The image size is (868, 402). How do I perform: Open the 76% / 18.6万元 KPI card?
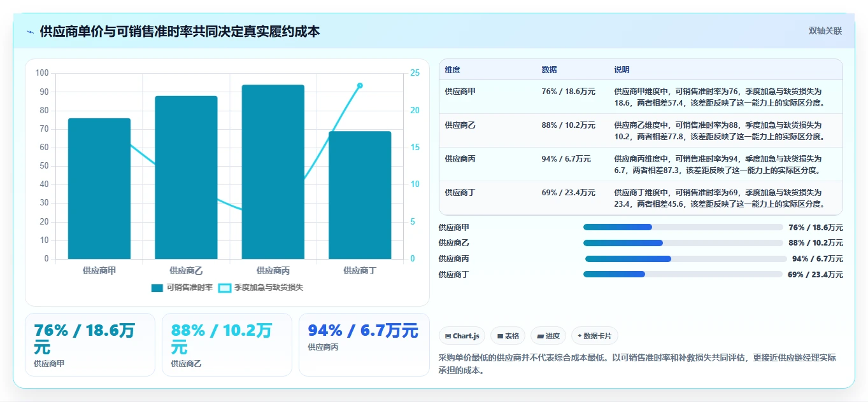click(90, 345)
